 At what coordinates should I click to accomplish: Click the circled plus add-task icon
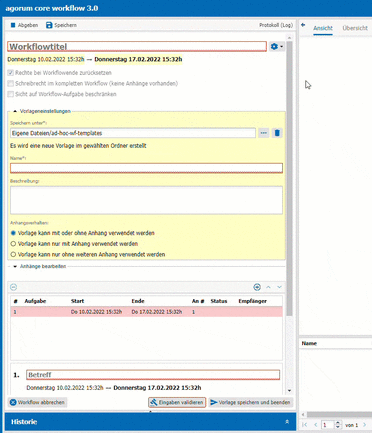(257, 287)
